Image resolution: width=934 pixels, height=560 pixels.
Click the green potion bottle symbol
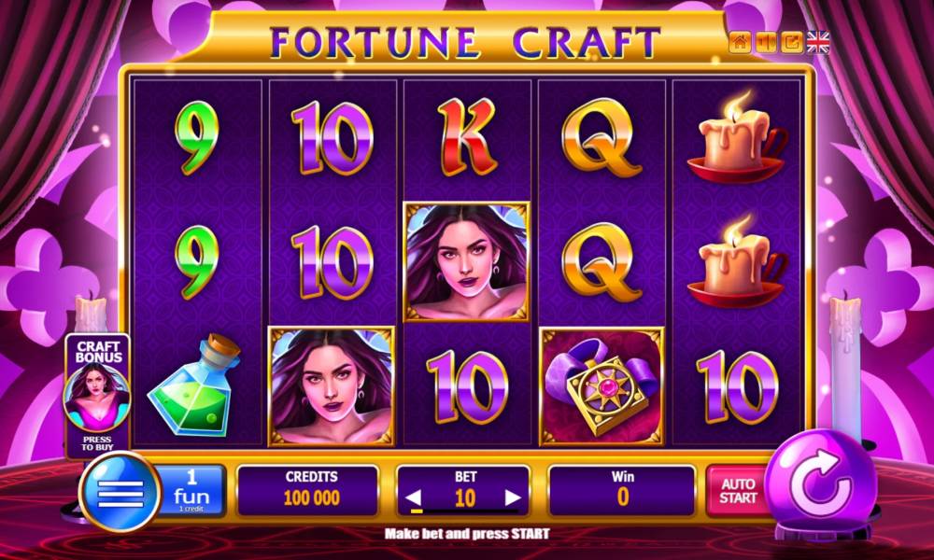coord(194,385)
